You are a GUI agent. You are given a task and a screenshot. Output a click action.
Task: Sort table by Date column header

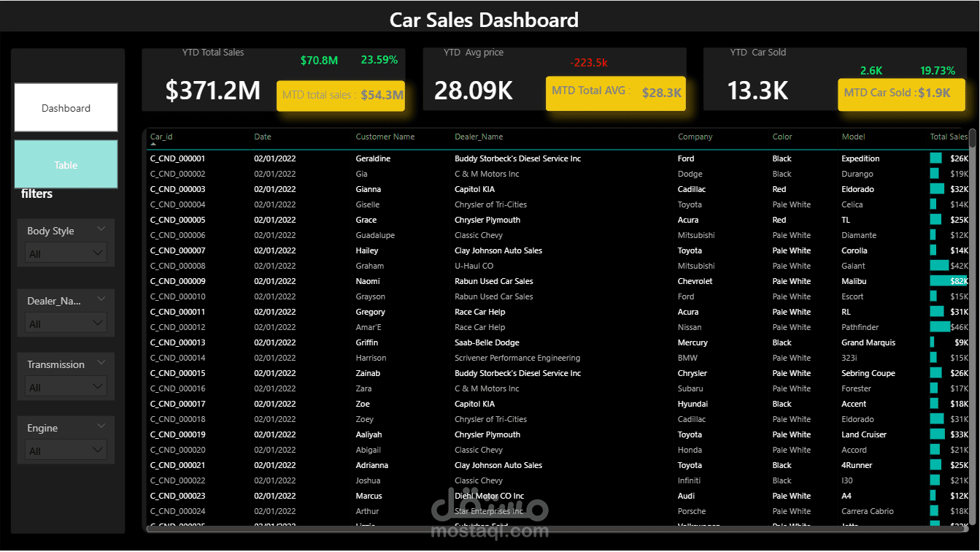(263, 137)
